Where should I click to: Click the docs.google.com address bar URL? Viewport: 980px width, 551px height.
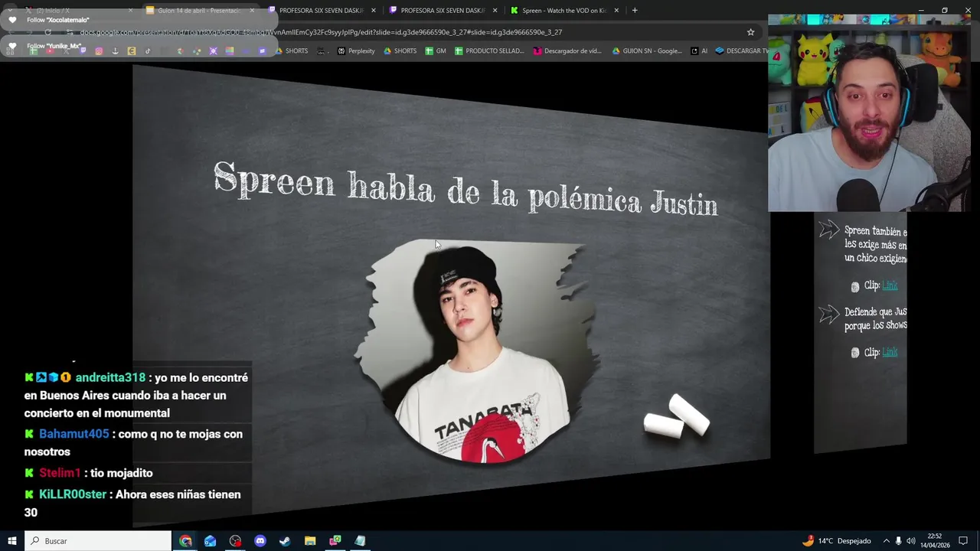click(322, 32)
